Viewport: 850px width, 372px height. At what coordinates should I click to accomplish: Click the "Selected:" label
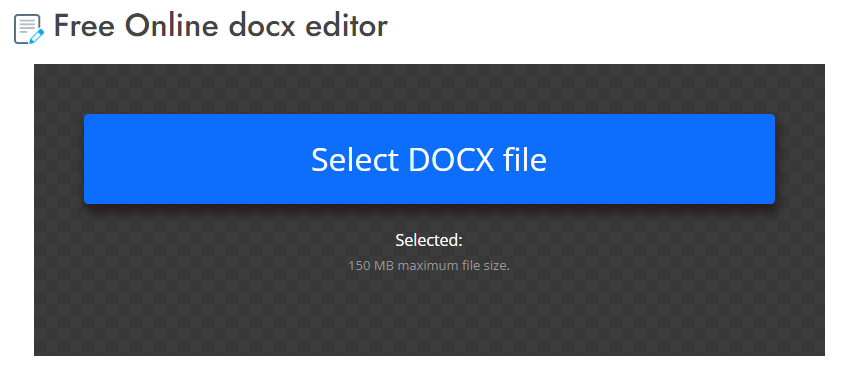[x=429, y=240]
